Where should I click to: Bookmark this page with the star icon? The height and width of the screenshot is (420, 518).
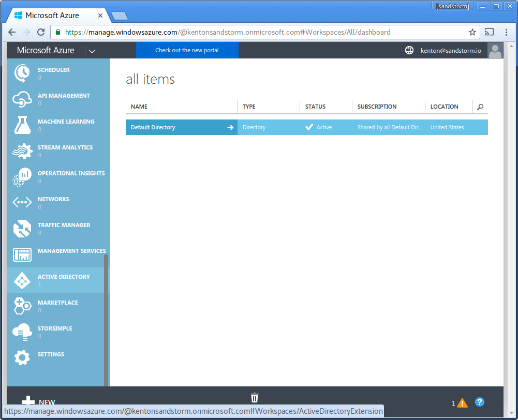pyautogui.click(x=472, y=32)
